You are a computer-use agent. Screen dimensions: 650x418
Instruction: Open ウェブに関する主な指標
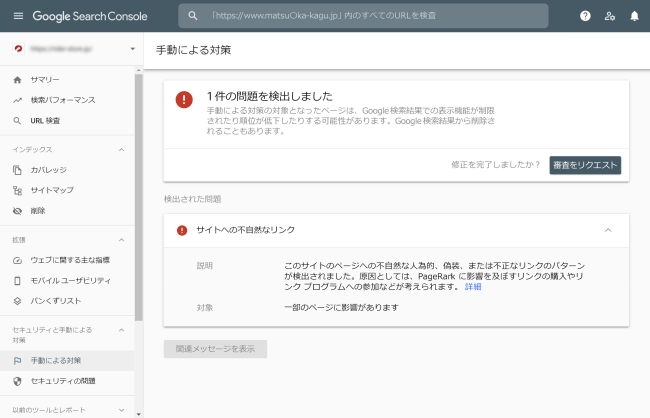coord(70,260)
